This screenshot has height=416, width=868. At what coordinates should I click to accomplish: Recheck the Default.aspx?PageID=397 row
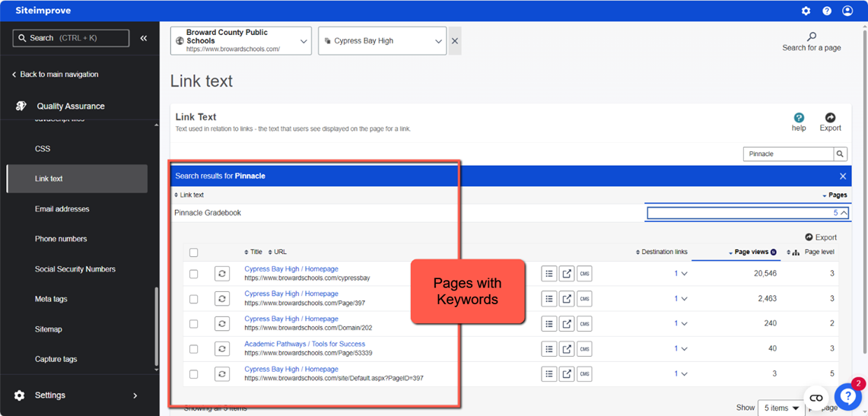click(222, 374)
